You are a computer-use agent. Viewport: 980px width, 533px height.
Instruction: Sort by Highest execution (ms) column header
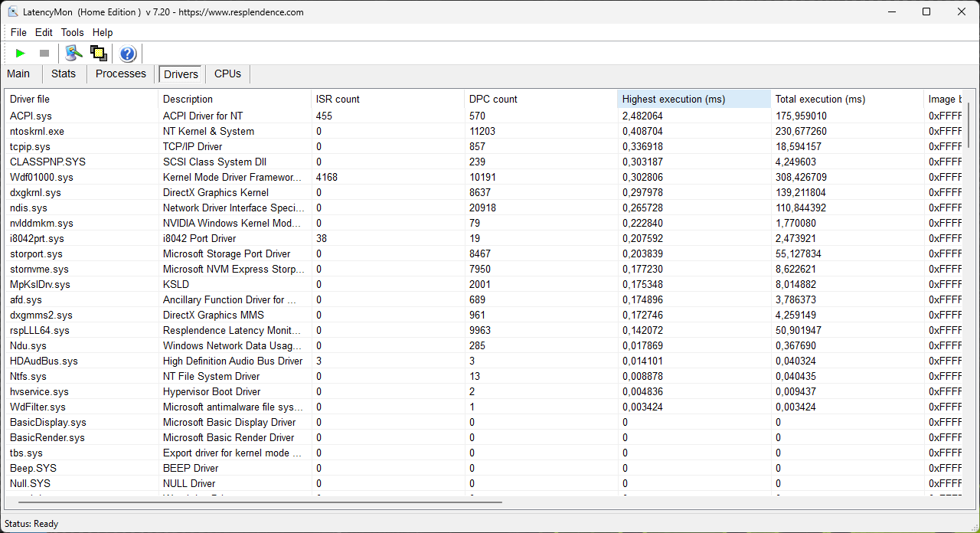point(694,99)
